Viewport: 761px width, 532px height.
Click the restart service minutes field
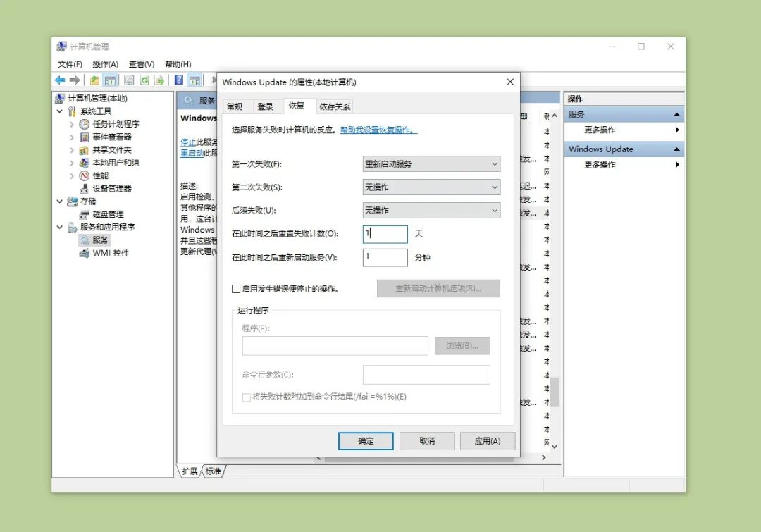pyautogui.click(x=385, y=257)
